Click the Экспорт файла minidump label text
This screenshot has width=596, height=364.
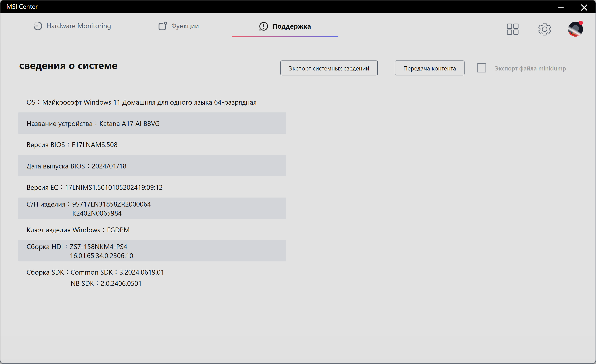point(530,68)
